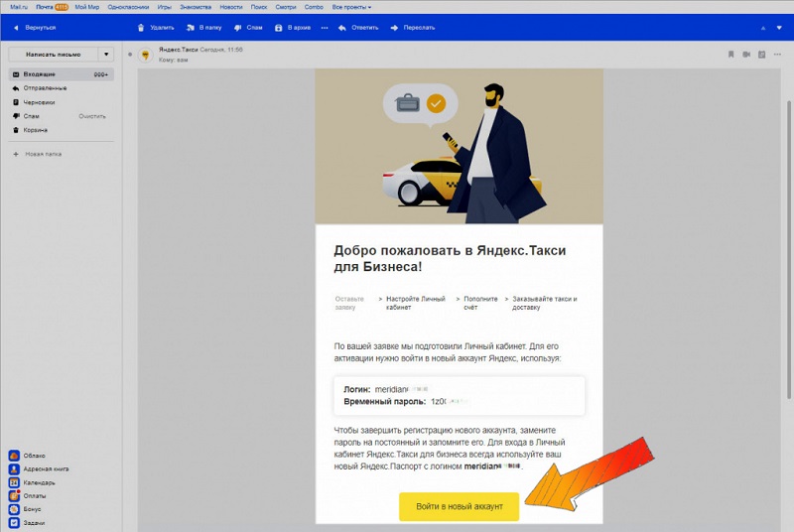
Task: Delete the email with the Удалить icon
Action: [x=156, y=28]
